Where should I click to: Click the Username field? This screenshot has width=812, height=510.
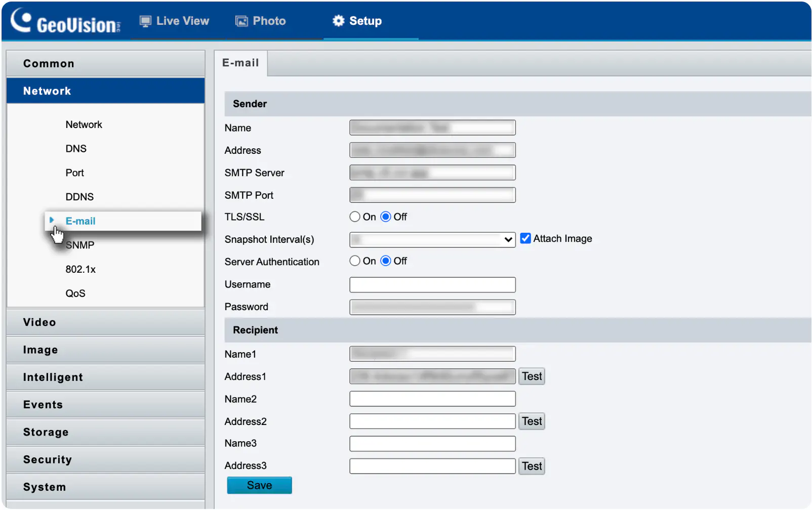[432, 285]
